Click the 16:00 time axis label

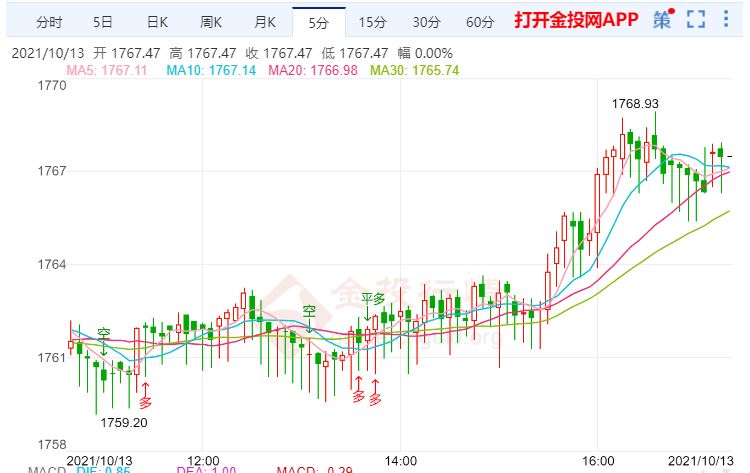[x=598, y=461]
